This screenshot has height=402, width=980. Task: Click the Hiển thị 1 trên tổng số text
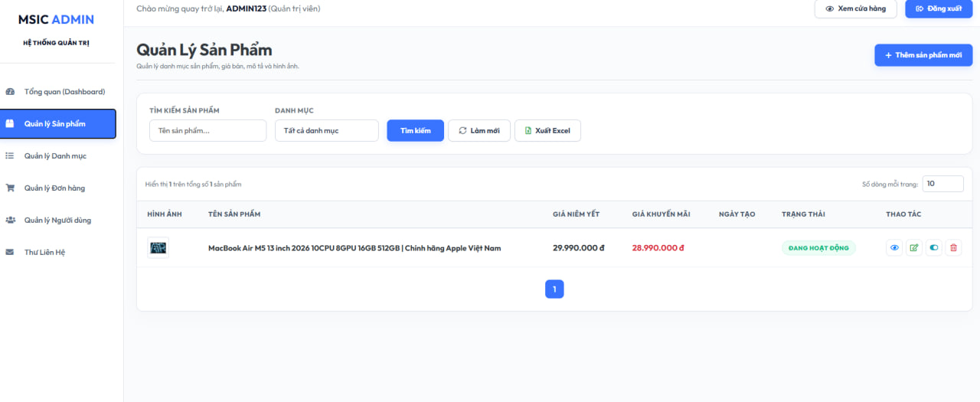(x=193, y=184)
